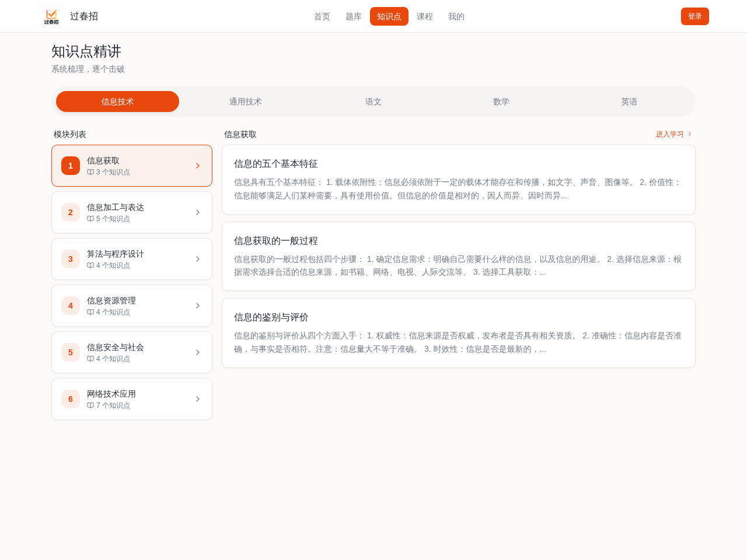This screenshot has width=747, height=560.
Task: Click the 登录 button
Action: click(695, 16)
